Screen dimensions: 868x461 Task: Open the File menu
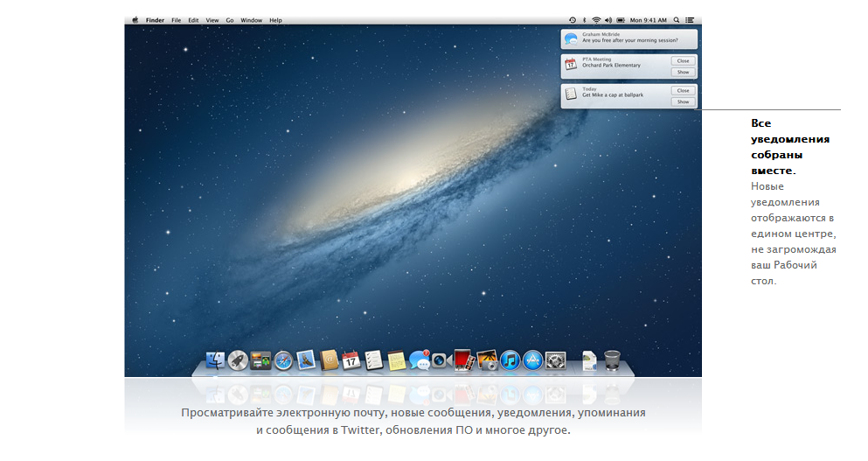pyautogui.click(x=176, y=20)
